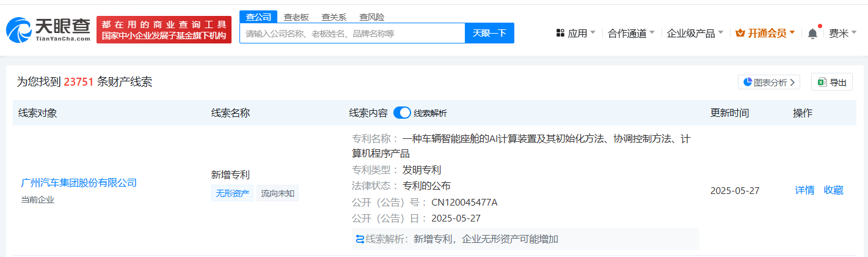Viewport: 868px width, 257px height.
Task: Click the crown membership icon
Action: (x=740, y=33)
